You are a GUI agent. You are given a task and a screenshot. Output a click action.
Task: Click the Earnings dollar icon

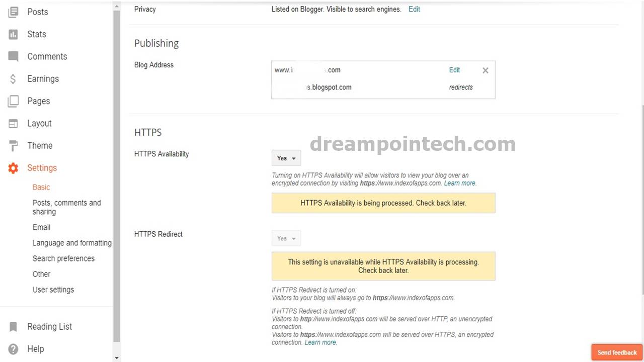point(13,78)
